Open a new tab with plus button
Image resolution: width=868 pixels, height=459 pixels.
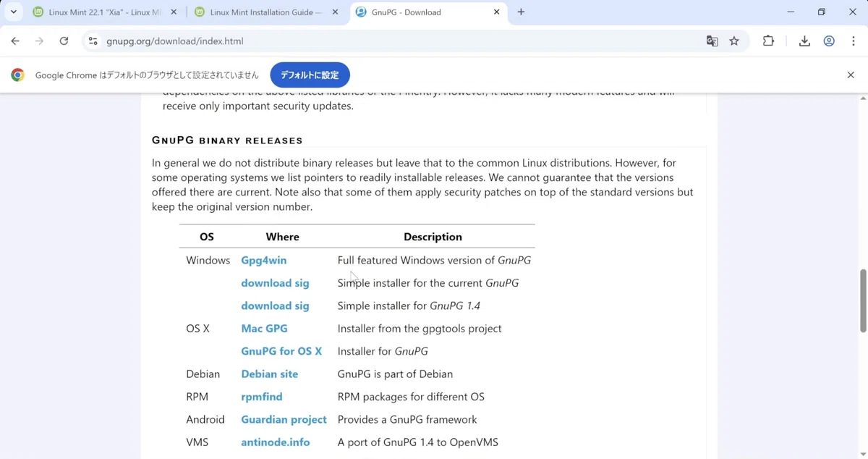pos(521,12)
